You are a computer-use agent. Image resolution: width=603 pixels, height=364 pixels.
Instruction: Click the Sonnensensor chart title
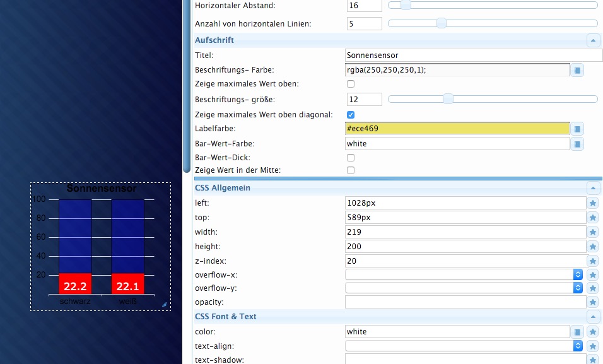click(x=102, y=189)
